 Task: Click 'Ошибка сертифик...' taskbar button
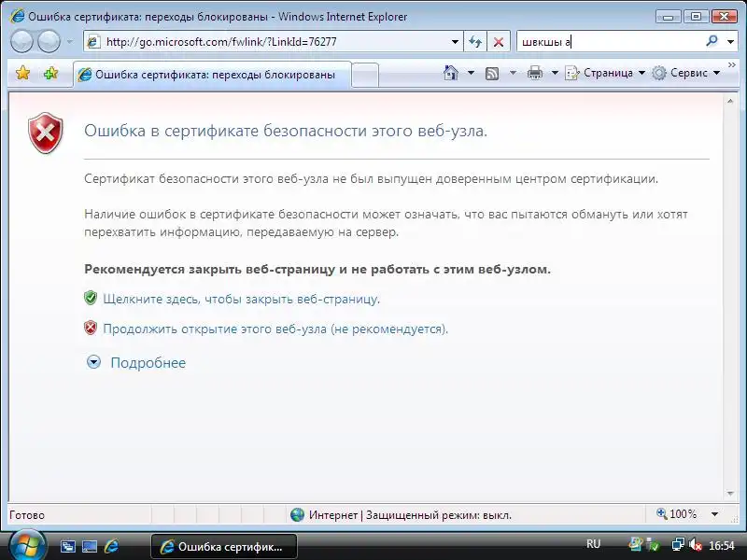click(x=224, y=546)
